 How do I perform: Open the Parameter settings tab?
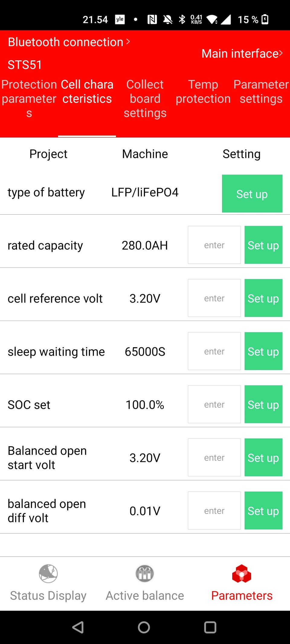261,91
